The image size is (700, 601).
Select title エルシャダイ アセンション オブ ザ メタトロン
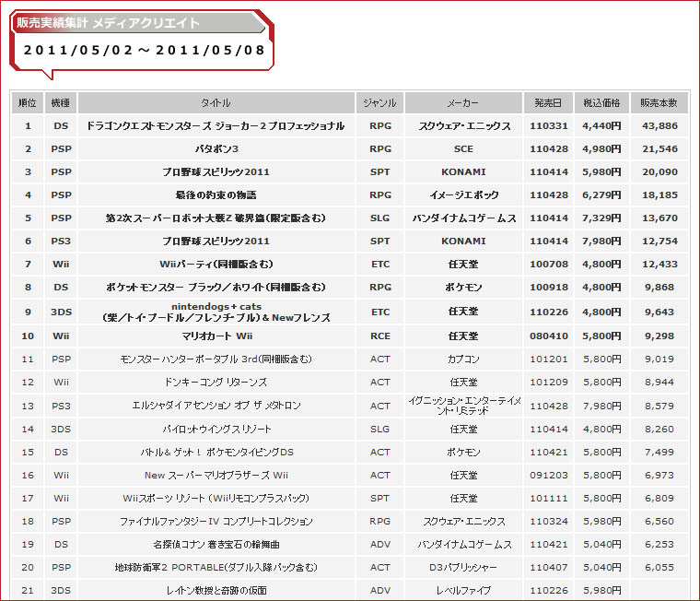[x=216, y=406]
